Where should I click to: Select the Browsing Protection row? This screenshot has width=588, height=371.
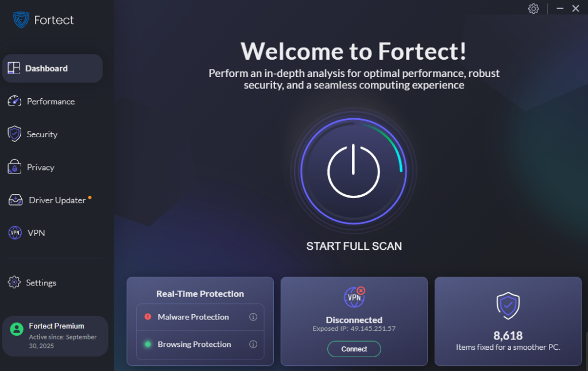click(200, 345)
